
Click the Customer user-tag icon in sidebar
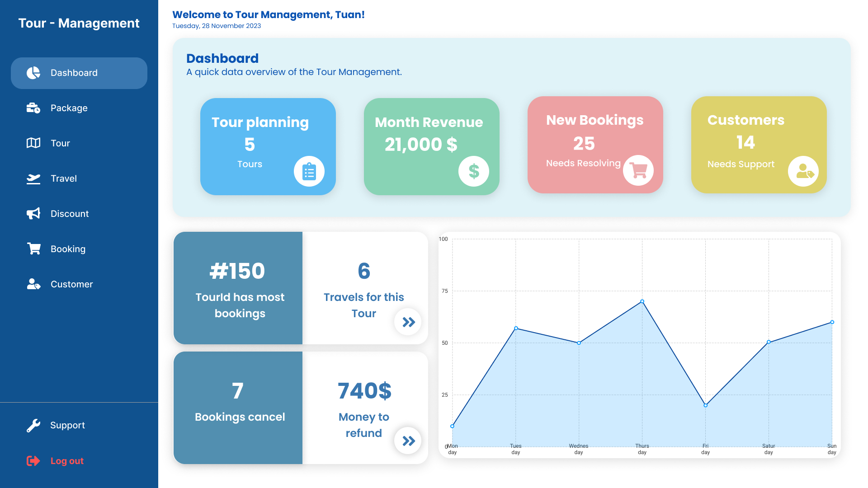click(x=33, y=284)
